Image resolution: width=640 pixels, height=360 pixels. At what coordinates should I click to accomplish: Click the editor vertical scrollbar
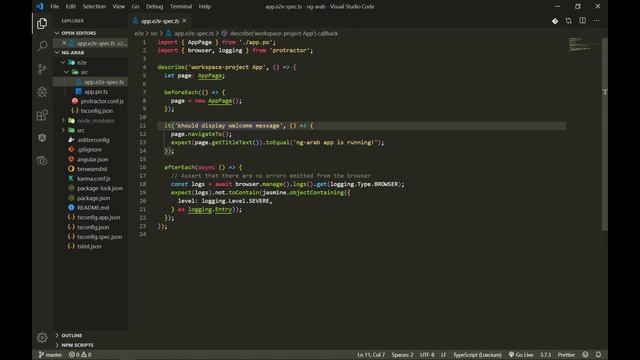[605, 135]
